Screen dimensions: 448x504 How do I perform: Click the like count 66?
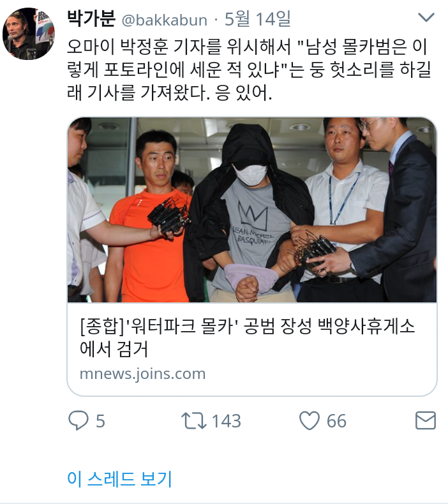pyautogui.click(x=336, y=421)
